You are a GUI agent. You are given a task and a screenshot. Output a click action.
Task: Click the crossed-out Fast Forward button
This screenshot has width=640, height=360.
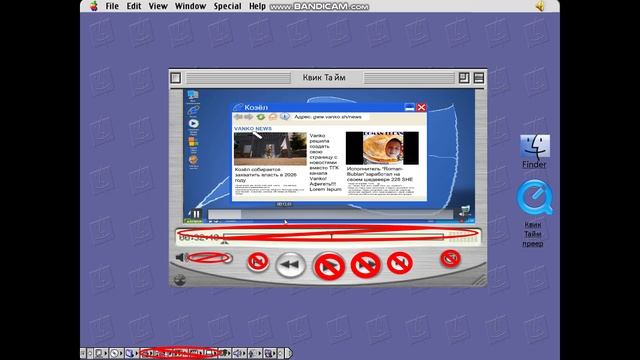366,265
